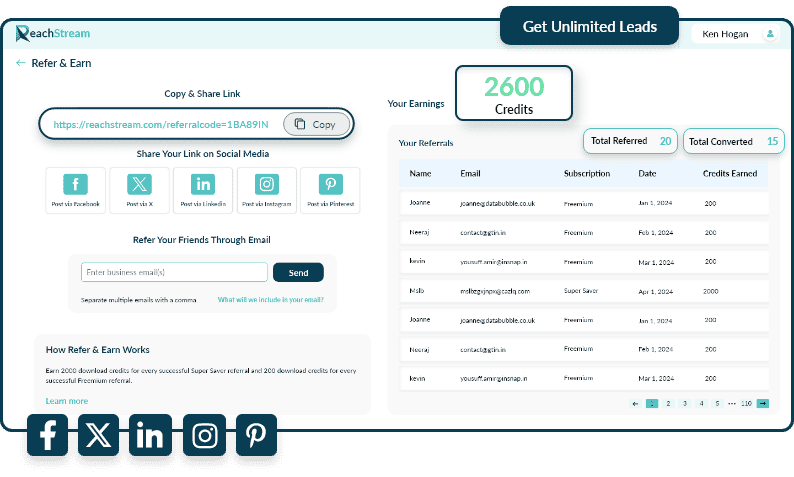Select the Mslb referral row name
The width and height of the screenshot is (794, 477).
[x=417, y=291]
